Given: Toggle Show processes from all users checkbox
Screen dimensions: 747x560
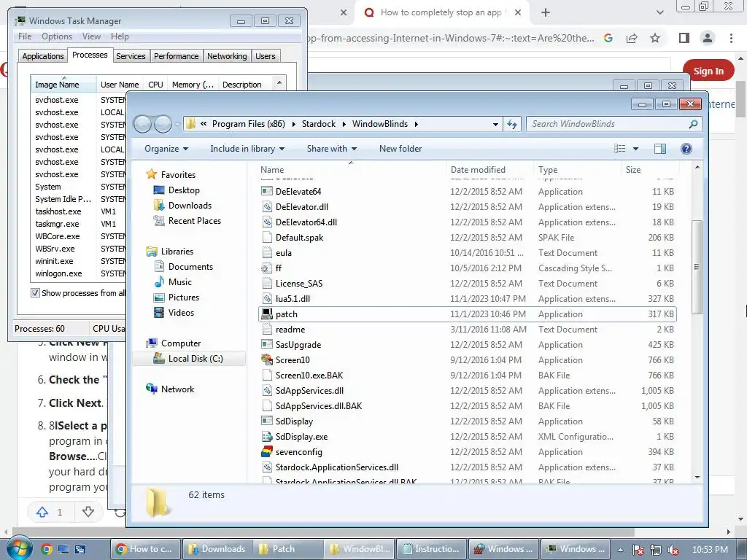Looking at the screenshot, I should pyautogui.click(x=35, y=293).
